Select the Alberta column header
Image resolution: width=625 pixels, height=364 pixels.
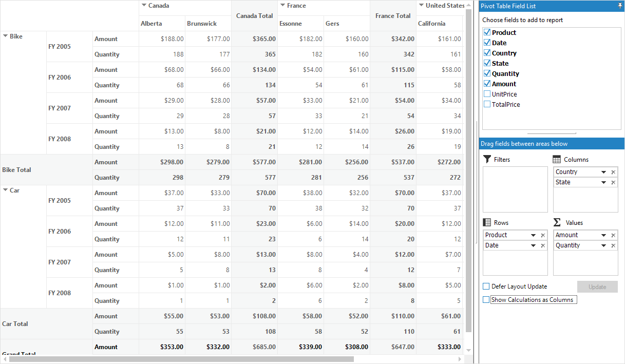[x=162, y=24]
